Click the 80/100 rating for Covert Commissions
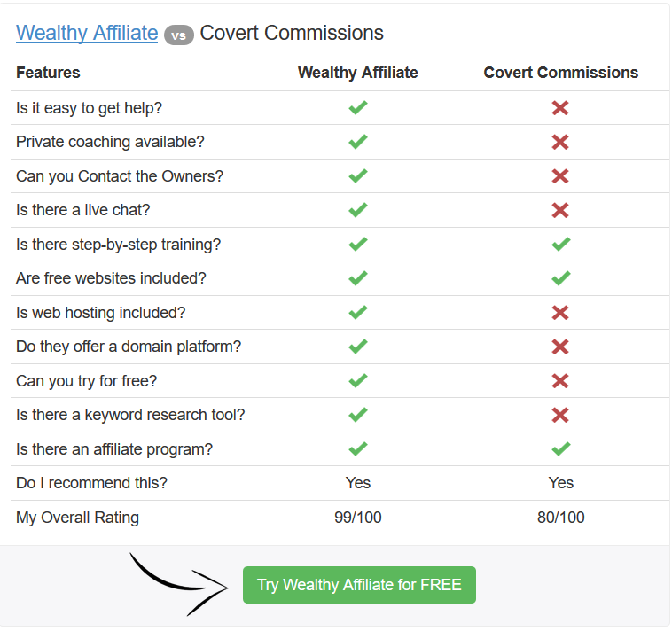672x631 pixels. pos(561,518)
